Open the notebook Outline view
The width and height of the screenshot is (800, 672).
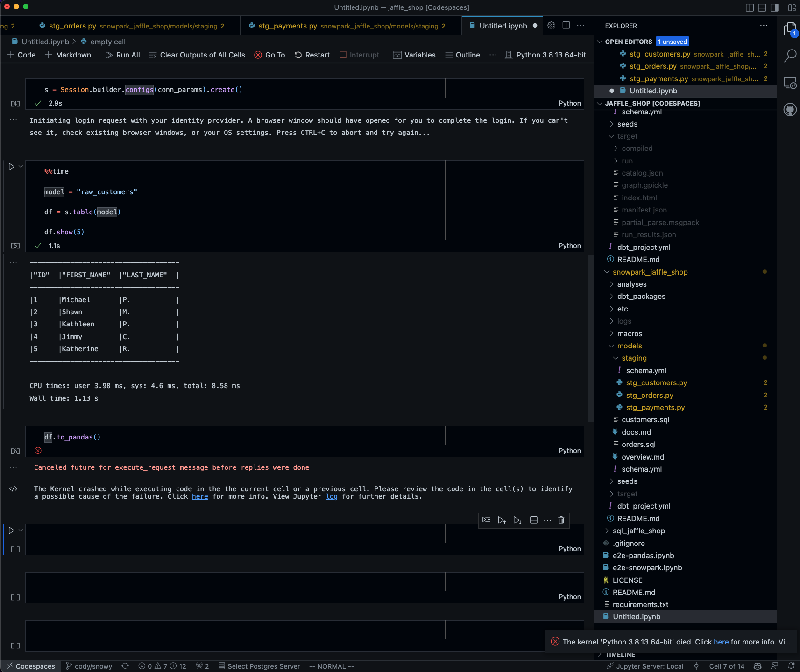pos(463,55)
